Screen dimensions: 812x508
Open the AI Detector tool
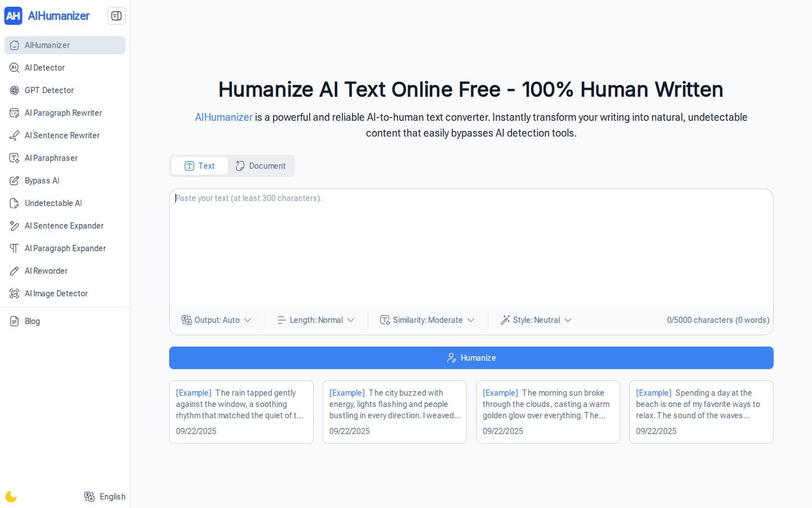[x=65, y=68]
